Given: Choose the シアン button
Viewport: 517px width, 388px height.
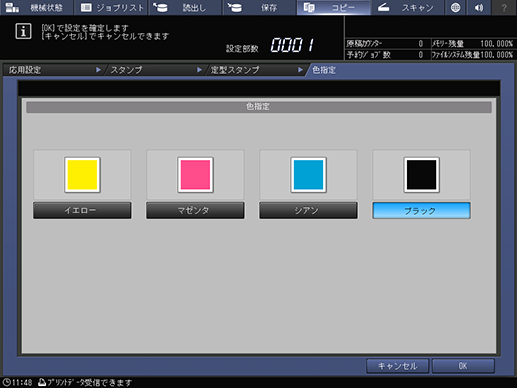Looking at the screenshot, I should click(308, 210).
